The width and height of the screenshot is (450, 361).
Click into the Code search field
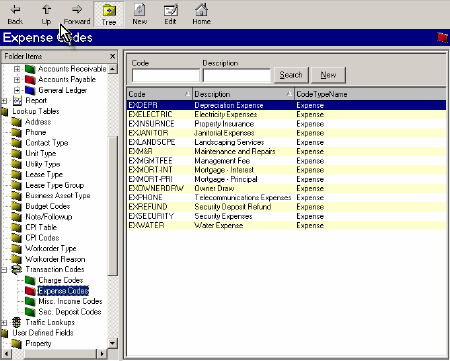166,75
